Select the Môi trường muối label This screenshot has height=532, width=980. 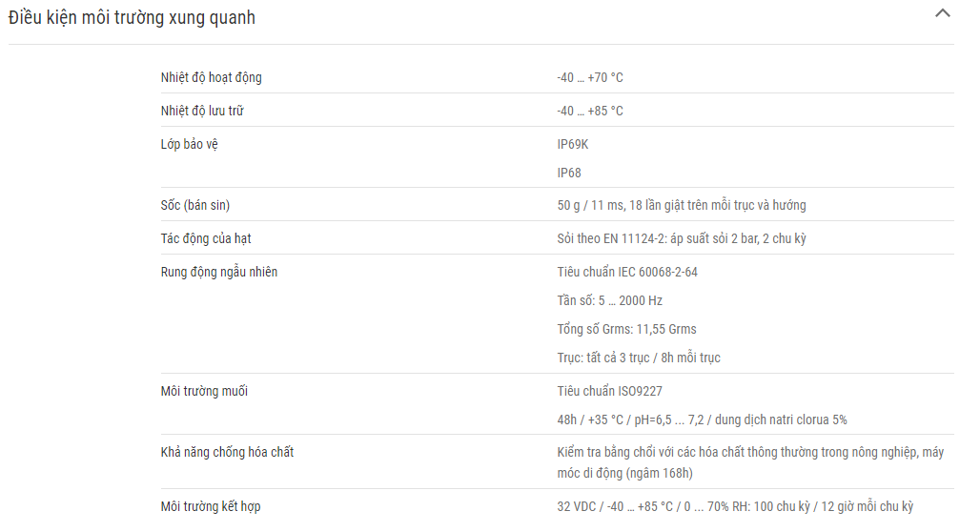tap(204, 391)
